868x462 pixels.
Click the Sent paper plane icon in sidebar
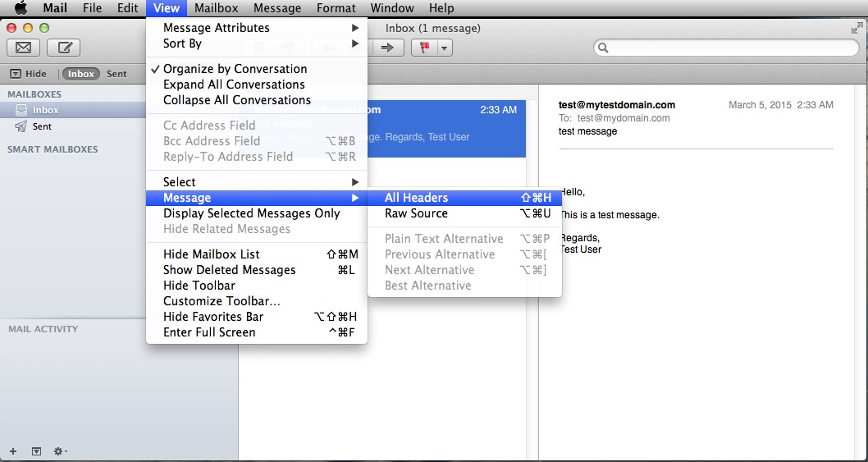point(21,126)
